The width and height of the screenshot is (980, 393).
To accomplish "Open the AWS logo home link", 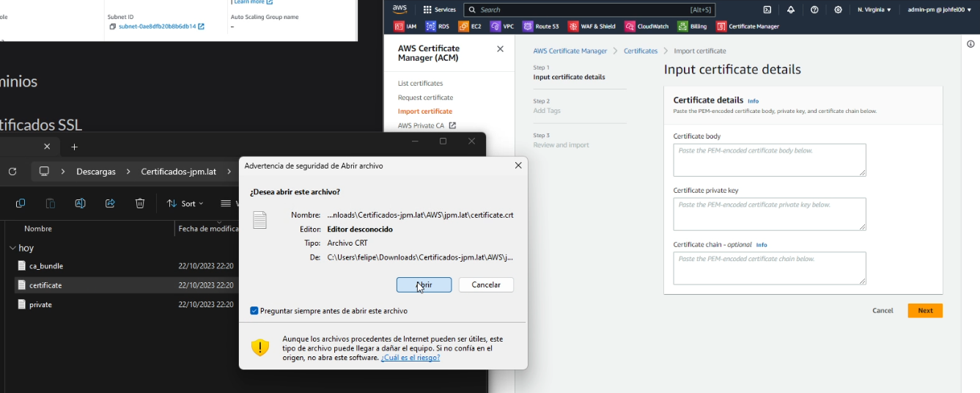I will coord(399,10).
